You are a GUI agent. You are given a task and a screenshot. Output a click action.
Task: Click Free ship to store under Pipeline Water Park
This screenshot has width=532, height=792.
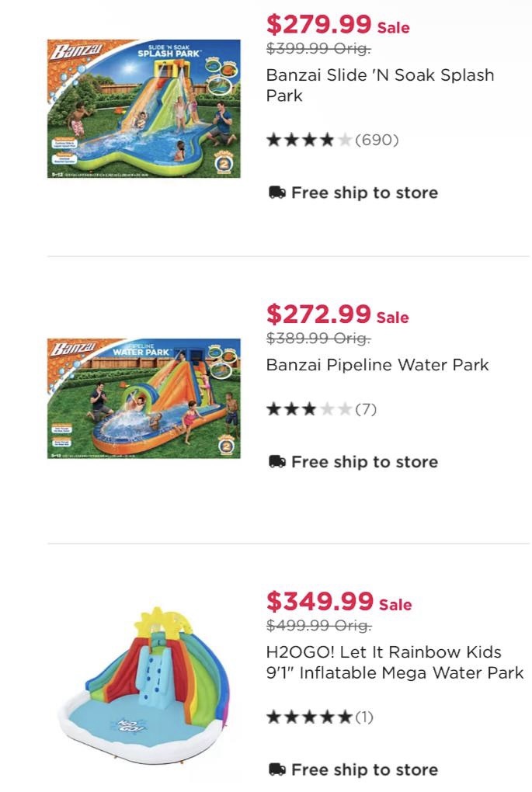364,461
